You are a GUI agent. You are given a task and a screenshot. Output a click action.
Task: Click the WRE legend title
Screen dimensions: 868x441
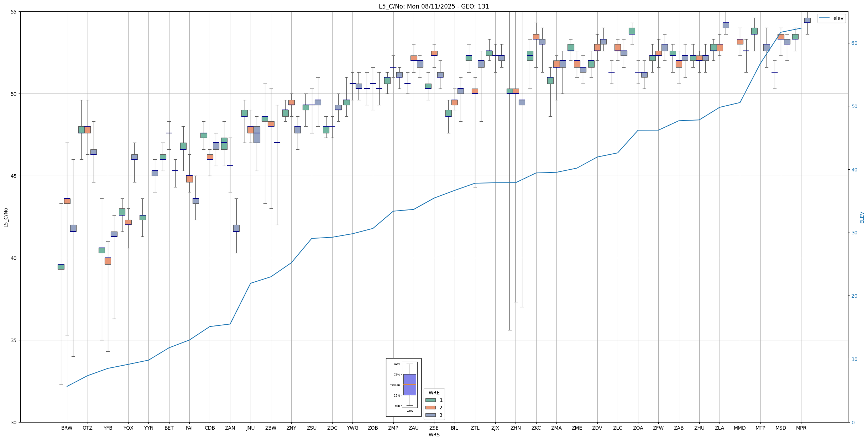[434, 393]
